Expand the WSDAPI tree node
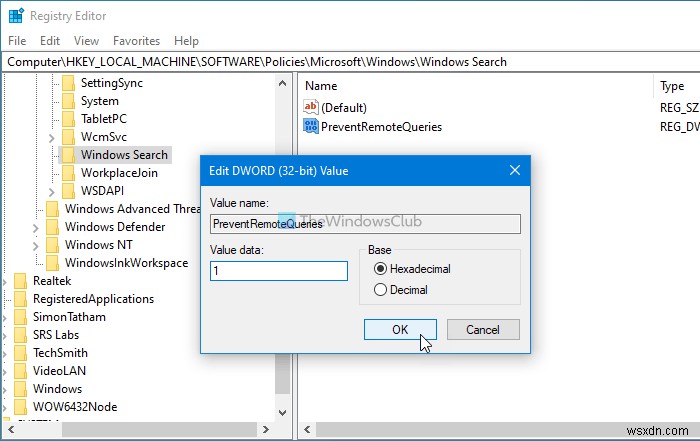The image size is (700, 441). 51,191
